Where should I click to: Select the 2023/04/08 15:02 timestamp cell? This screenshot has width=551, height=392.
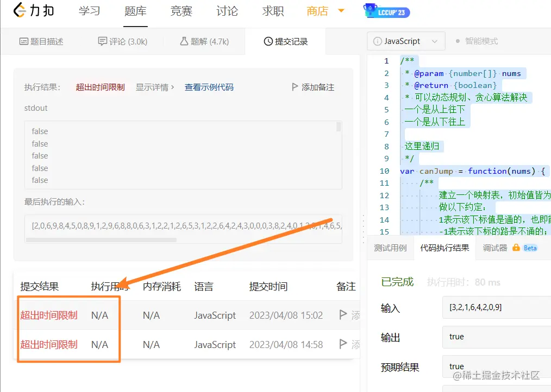tap(286, 315)
